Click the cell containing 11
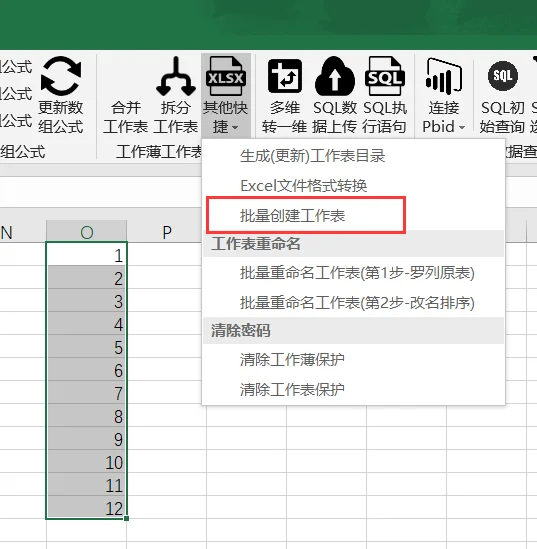This screenshot has width=537, height=549. click(86, 484)
